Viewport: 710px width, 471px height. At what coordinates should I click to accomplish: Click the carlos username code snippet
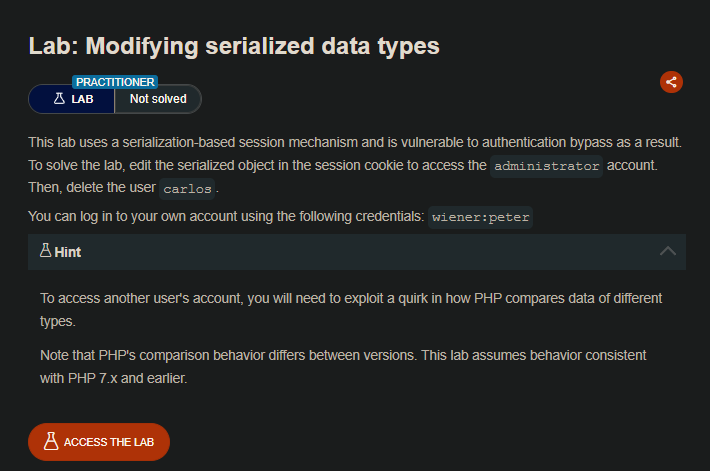pos(187,188)
